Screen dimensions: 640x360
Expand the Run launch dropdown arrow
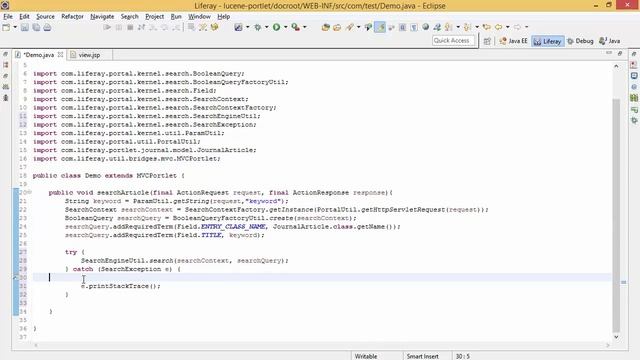tap(285, 27)
